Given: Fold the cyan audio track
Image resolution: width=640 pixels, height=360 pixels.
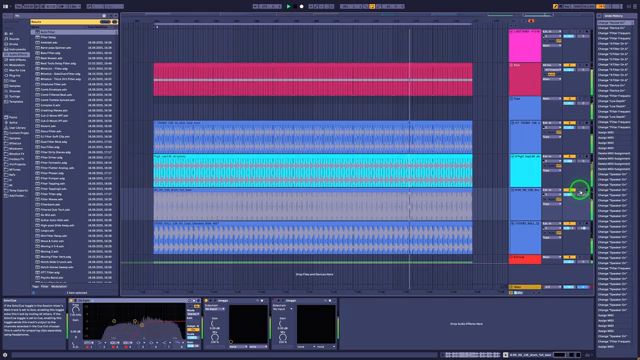Looking at the screenshot, I should coord(512,156).
